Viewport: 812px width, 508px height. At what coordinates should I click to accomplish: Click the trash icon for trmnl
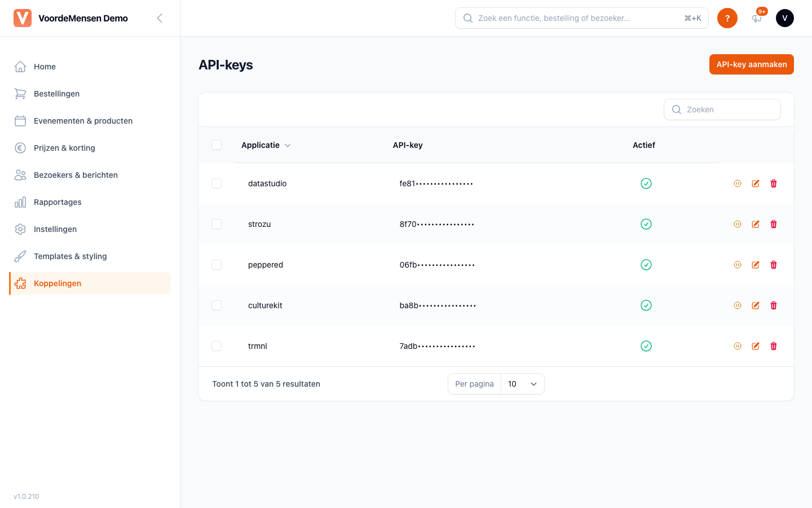click(x=774, y=346)
